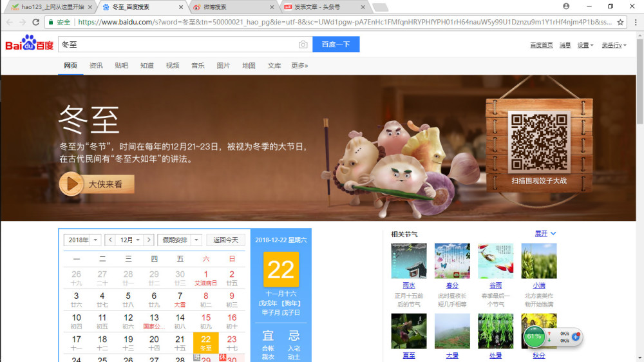Open Chrome's three-dot menu
The height and width of the screenshot is (362, 644).
coord(636,22)
